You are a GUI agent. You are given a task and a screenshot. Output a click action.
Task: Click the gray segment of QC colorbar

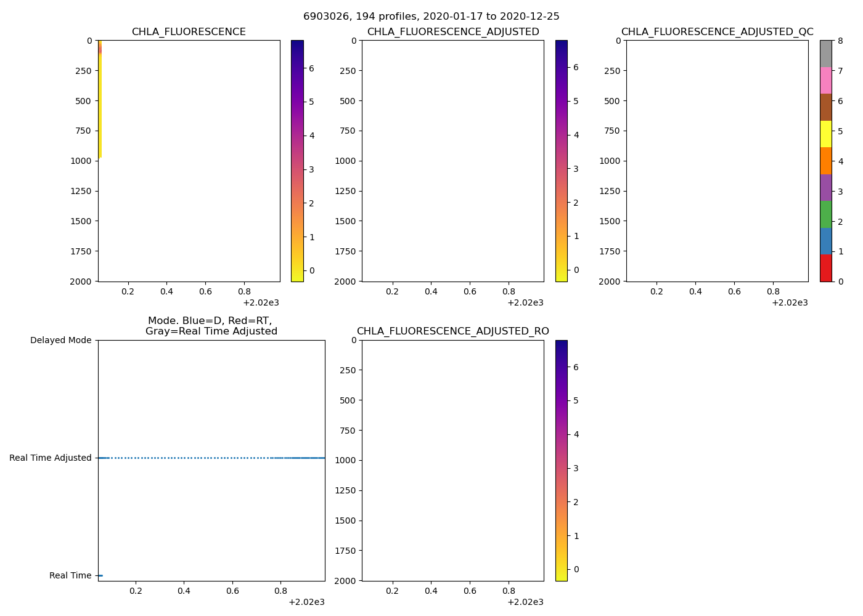825,54
